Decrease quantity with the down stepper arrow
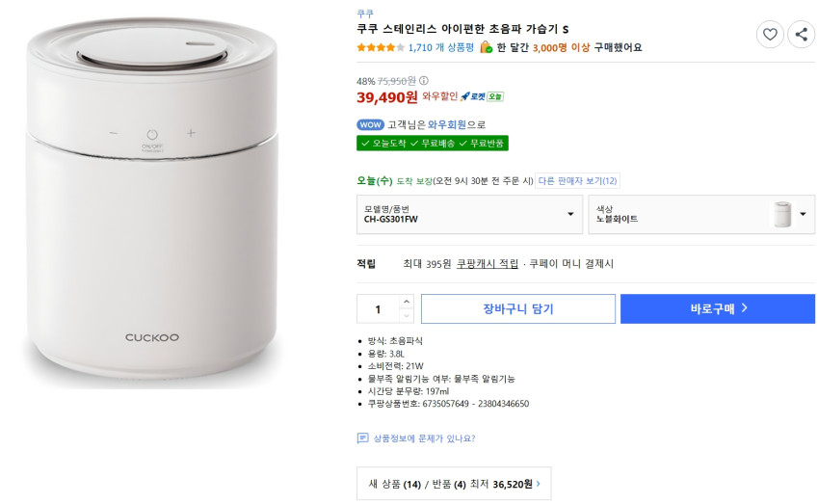The image size is (818, 504). [406, 315]
